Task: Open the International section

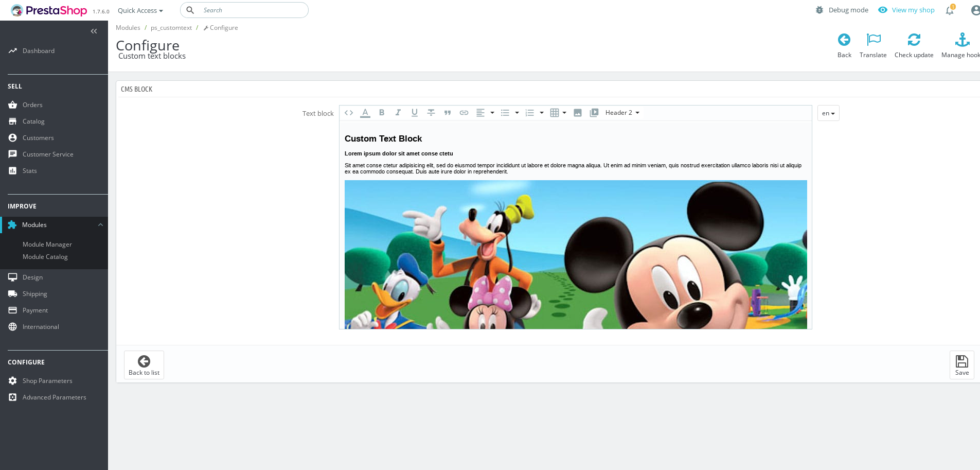Action: tap(41, 327)
